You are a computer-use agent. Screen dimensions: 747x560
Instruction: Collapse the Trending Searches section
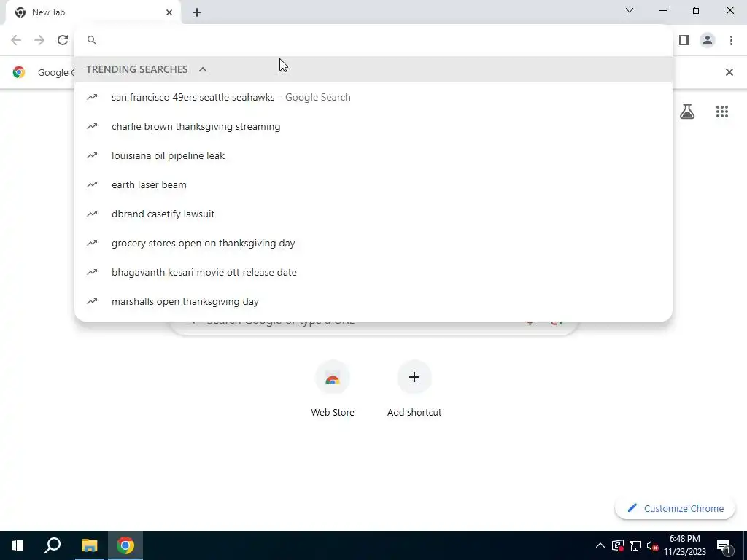(x=203, y=69)
